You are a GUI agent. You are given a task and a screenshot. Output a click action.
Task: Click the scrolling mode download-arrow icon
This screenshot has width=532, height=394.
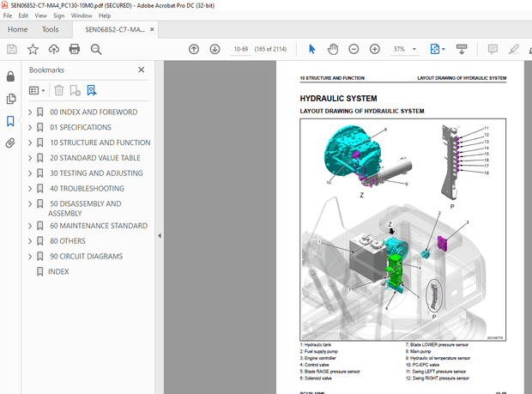462,49
